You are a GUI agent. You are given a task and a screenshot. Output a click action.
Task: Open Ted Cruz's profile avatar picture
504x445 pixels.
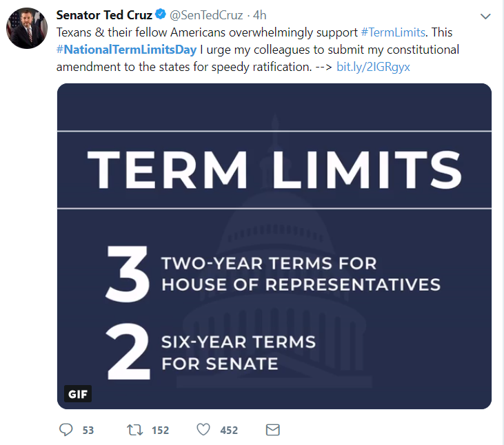tap(27, 28)
